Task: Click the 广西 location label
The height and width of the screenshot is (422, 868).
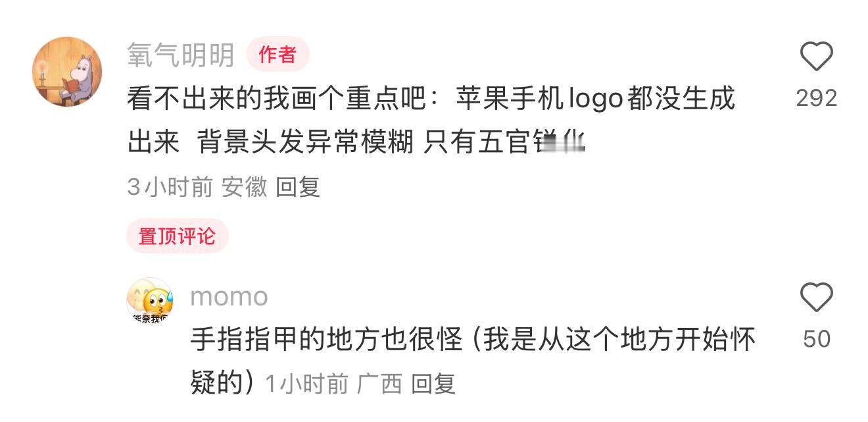Action: coord(379,383)
